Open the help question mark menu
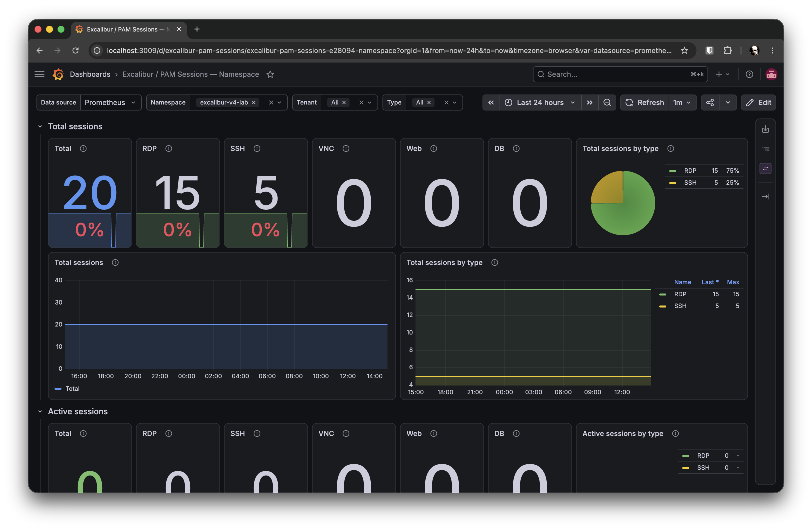Image resolution: width=812 pixels, height=530 pixels. pyautogui.click(x=749, y=74)
